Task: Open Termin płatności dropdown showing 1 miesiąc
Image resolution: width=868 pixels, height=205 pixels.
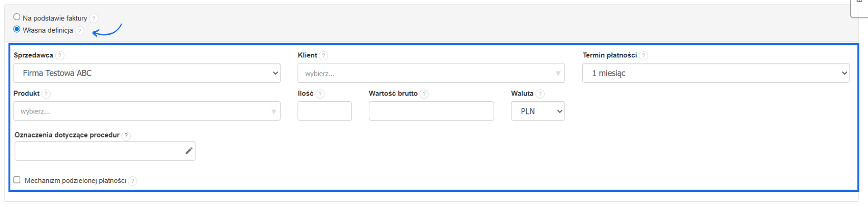Action: pyautogui.click(x=716, y=73)
